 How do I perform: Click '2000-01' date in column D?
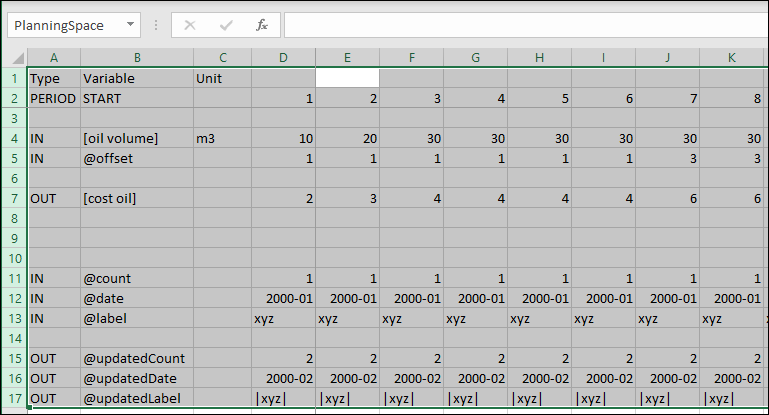[283, 299]
